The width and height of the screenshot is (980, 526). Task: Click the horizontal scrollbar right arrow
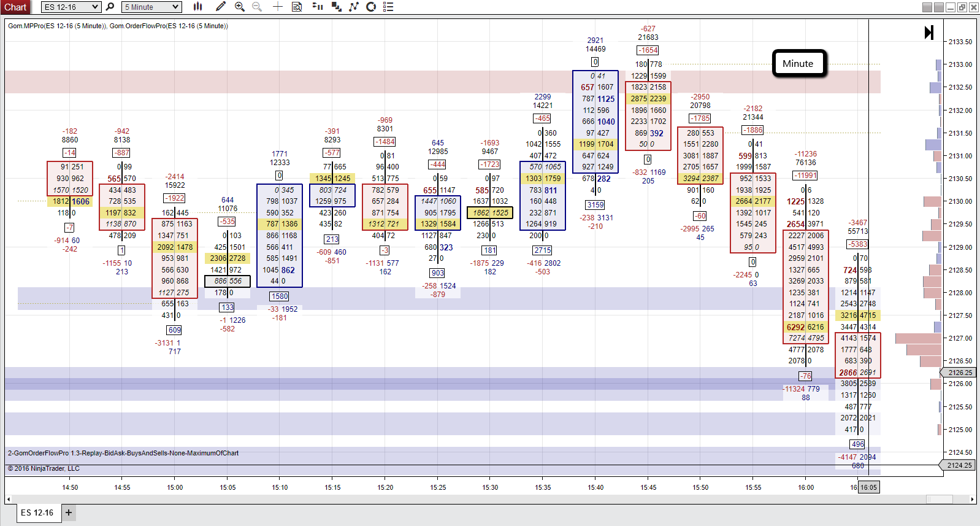973,499
